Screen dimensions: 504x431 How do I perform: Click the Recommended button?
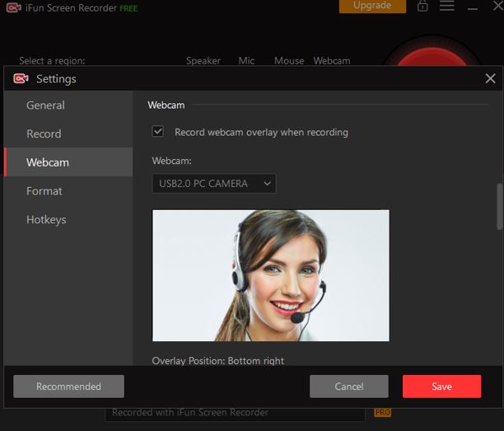pos(69,386)
